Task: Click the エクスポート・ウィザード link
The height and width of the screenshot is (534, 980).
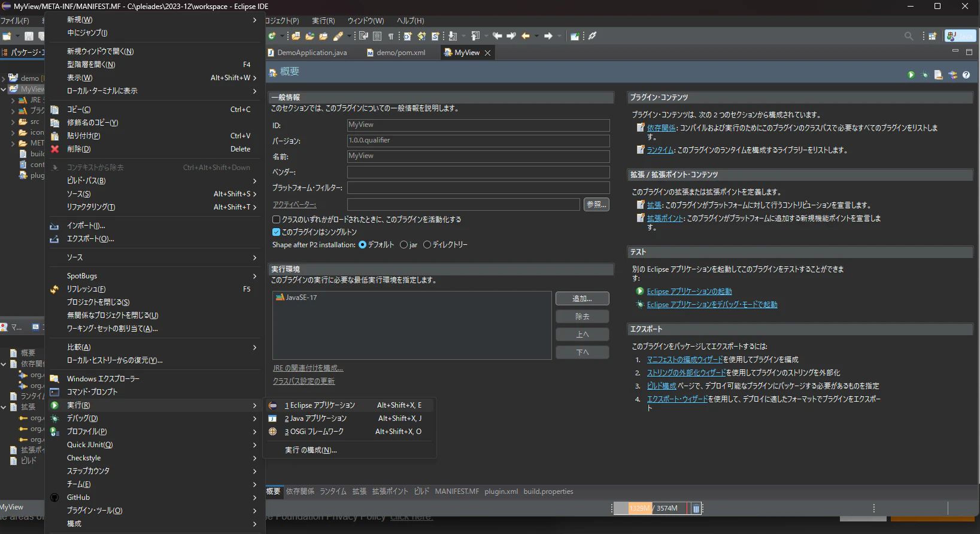Action: (678, 399)
